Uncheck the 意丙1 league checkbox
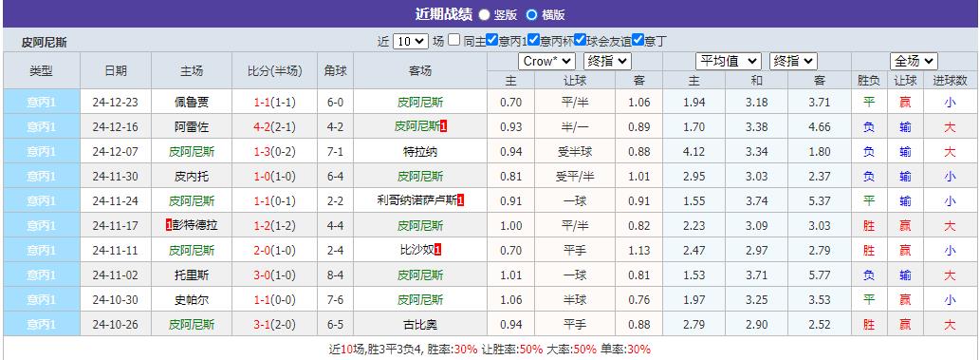Screen dimensions: 980x360 [491, 40]
